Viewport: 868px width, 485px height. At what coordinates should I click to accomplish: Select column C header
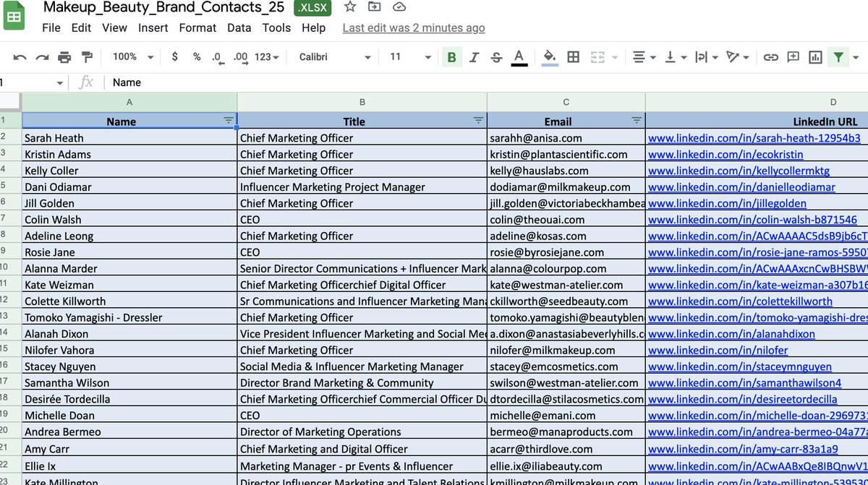566,103
